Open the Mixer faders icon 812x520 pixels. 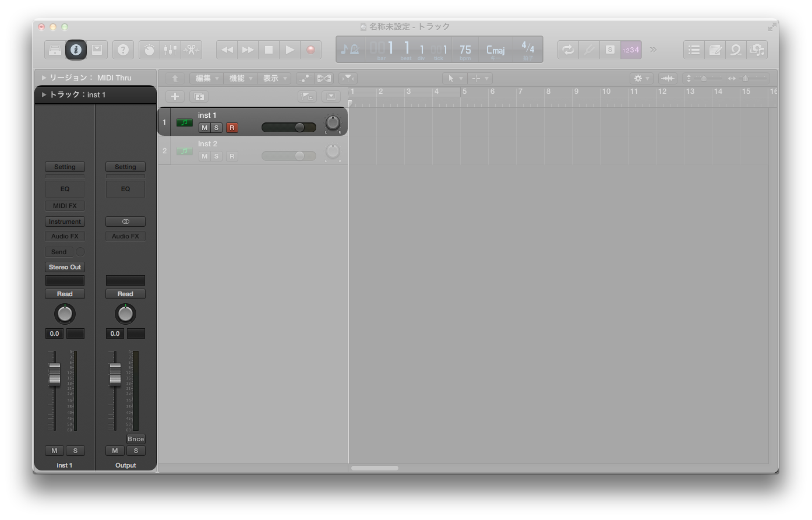(x=170, y=50)
